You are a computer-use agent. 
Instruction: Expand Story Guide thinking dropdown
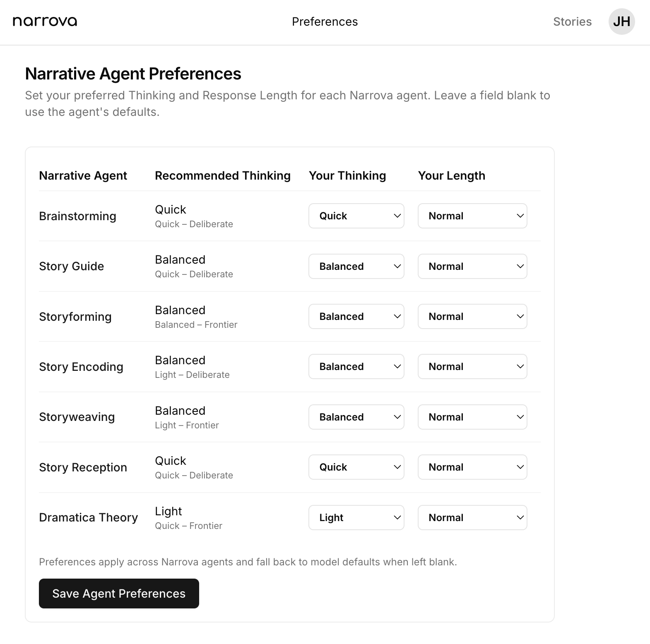pos(356,266)
